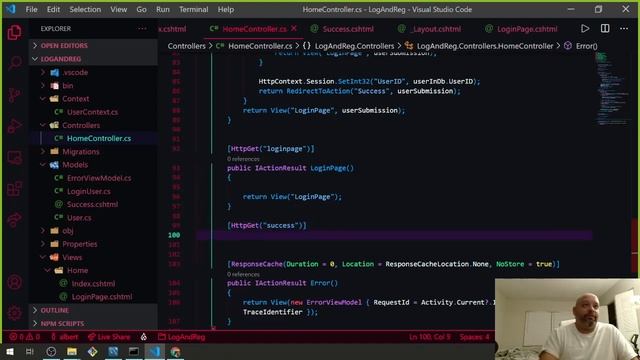640x360 pixels.
Task: Open the Extensions view
Action: [15, 189]
